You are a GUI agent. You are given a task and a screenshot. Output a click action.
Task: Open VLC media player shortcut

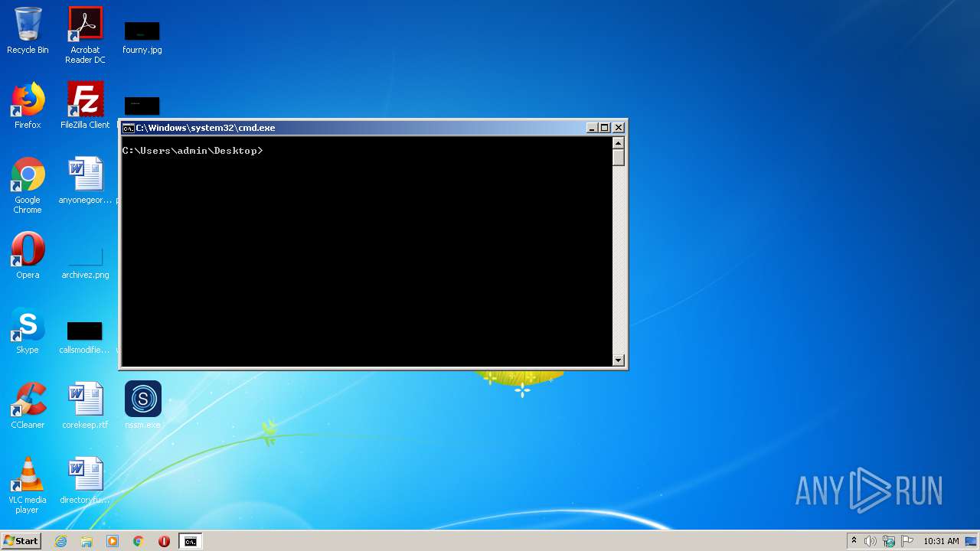pos(28,485)
